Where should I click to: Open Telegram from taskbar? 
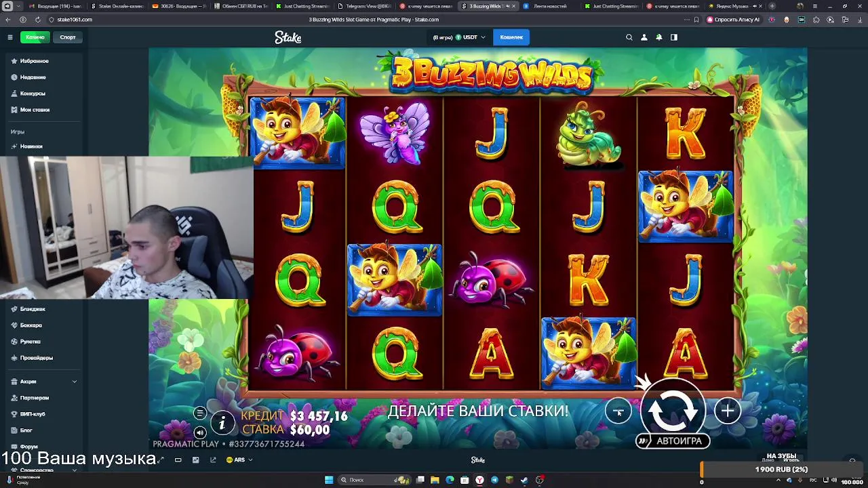[x=494, y=480]
